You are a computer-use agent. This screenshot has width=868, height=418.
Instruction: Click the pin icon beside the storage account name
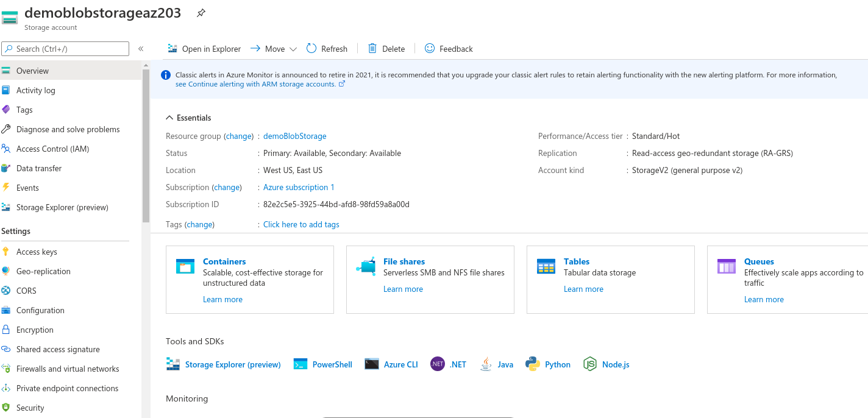pos(201,13)
